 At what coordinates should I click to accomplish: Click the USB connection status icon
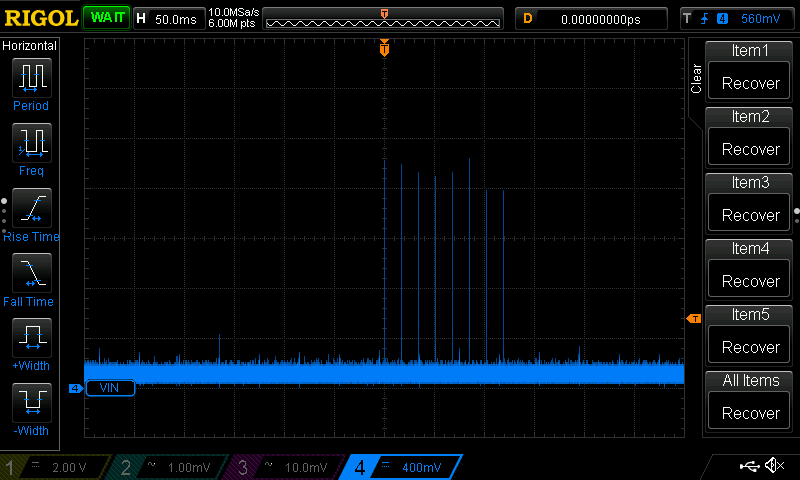coord(749,466)
